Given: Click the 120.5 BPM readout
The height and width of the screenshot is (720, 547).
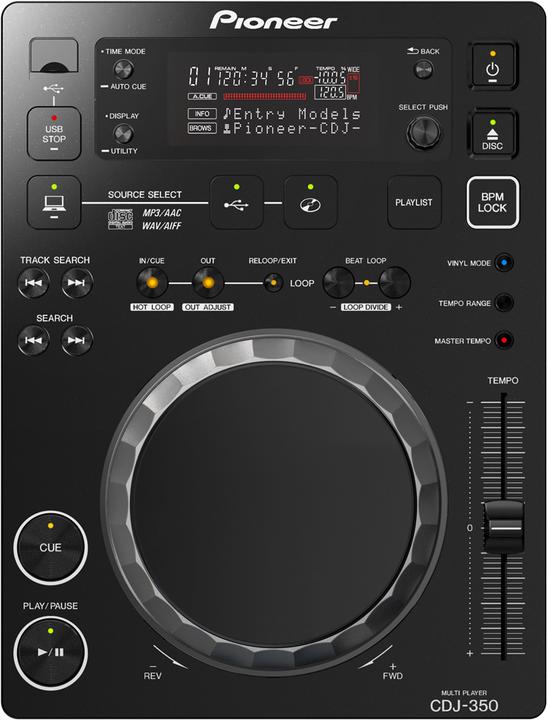Looking at the screenshot, I should tap(329, 92).
